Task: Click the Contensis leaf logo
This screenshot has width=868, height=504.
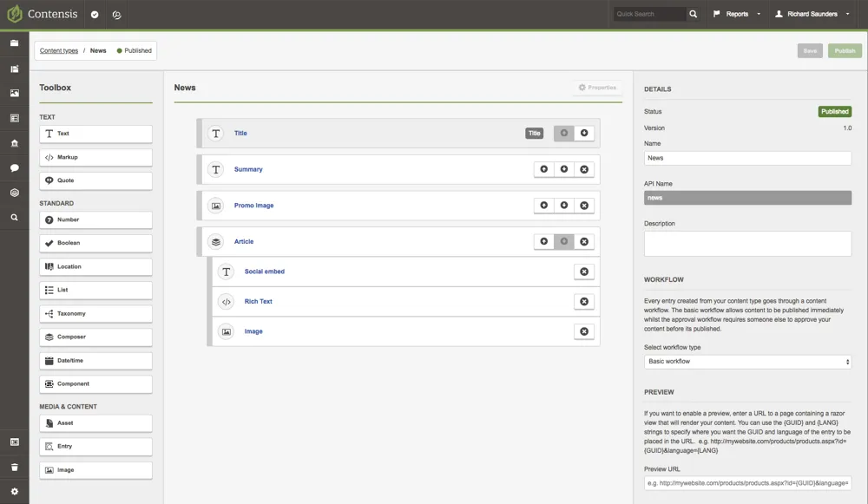Action: (x=15, y=13)
